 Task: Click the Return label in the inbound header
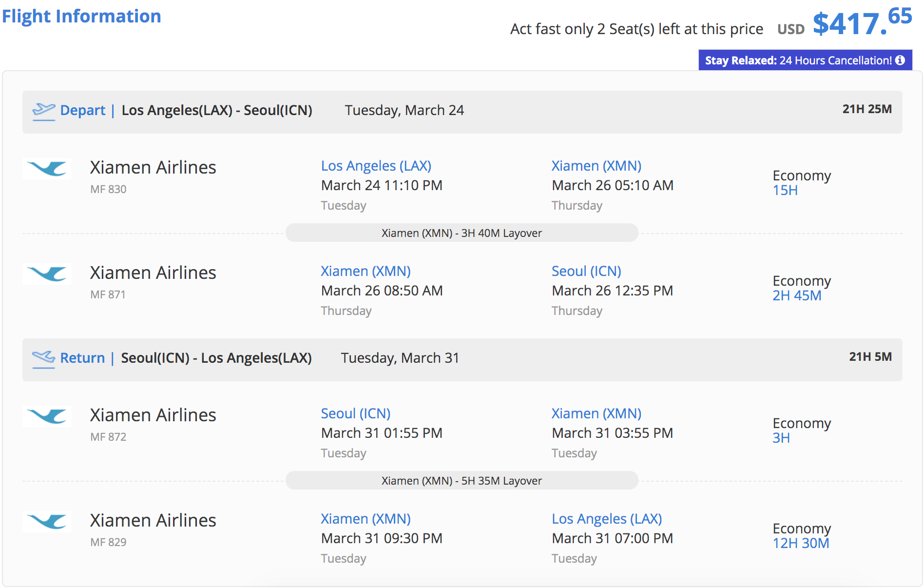pos(82,358)
